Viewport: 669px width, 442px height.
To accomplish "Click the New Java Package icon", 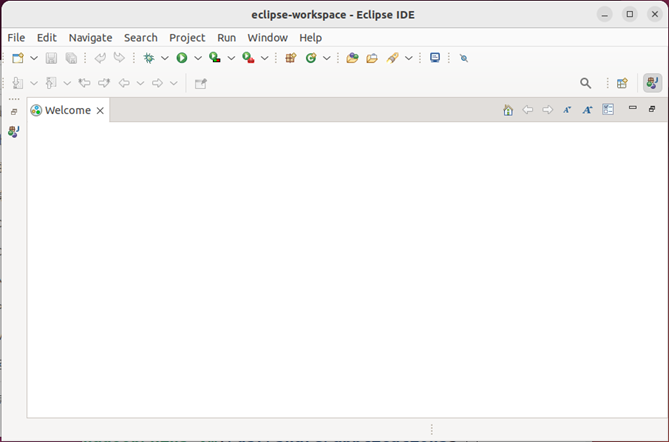I will pos(291,58).
